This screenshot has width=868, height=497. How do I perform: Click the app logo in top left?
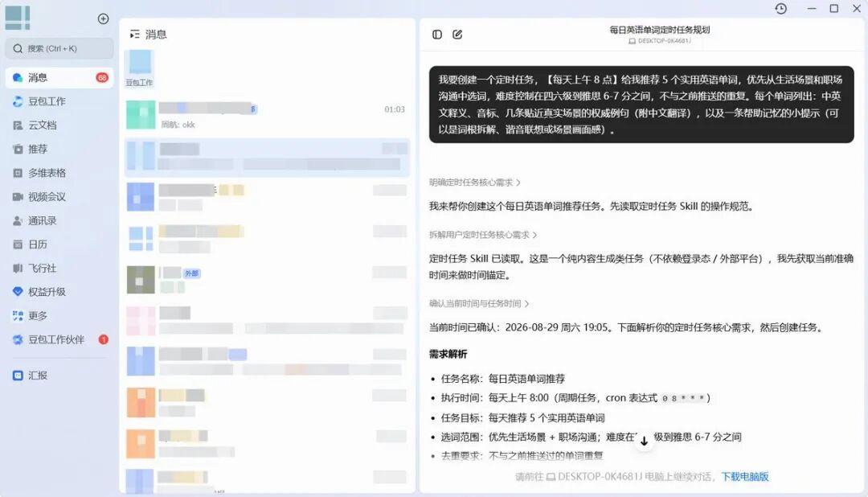pos(17,18)
